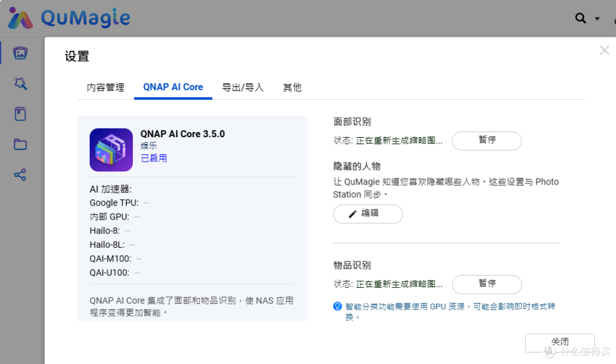Open the AI smart search sidebar icon
This screenshot has height=364, width=616.
[20, 83]
